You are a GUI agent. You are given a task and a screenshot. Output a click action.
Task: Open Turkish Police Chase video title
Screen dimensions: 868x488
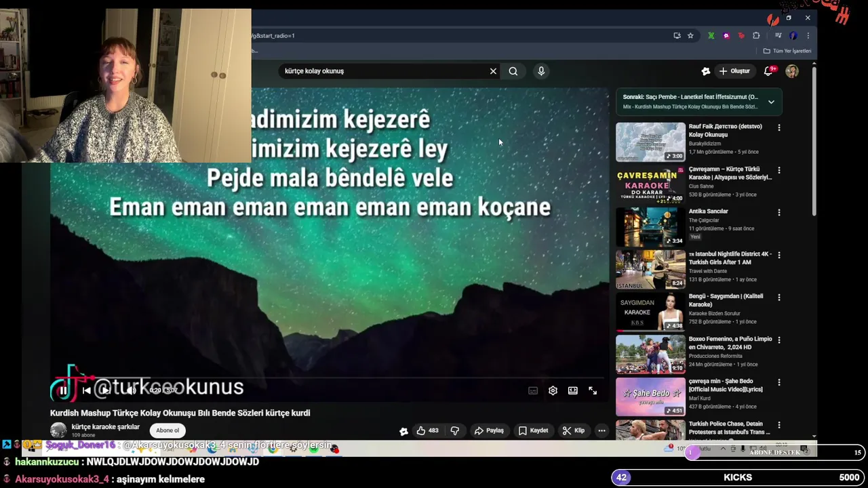click(x=729, y=428)
